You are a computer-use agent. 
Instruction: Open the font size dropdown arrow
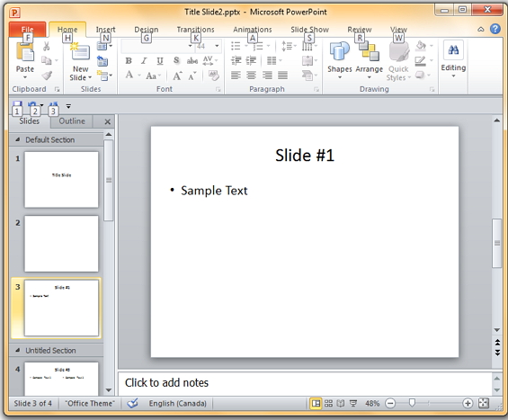pos(217,46)
